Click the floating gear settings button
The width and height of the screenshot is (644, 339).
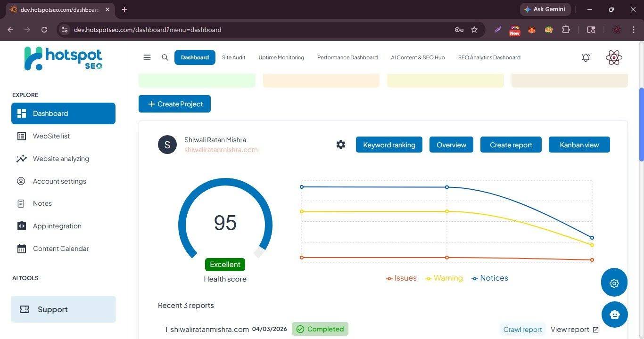(x=614, y=282)
